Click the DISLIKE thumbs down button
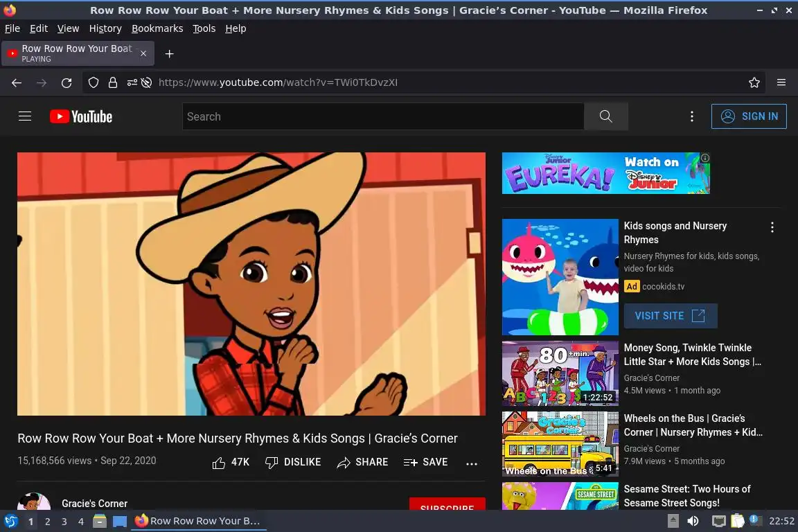The width and height of the screenshot is (798, 532). point(293,462)
